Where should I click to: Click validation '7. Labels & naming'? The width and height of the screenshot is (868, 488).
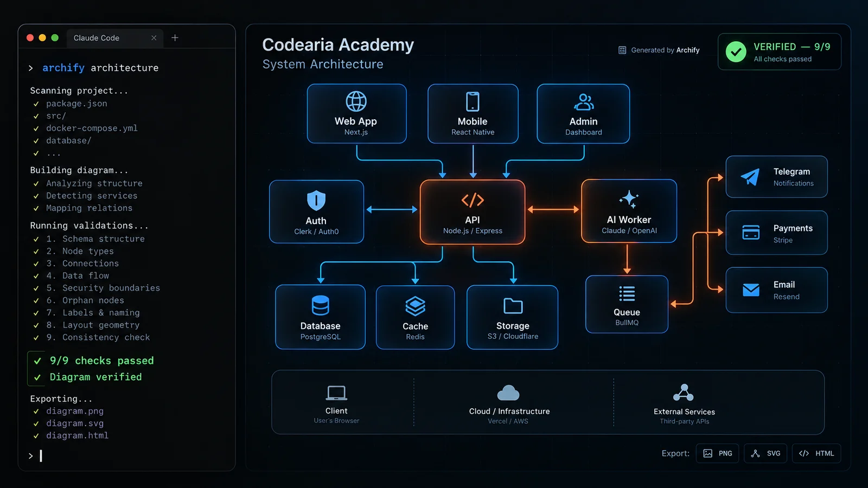tap(93, 313)
